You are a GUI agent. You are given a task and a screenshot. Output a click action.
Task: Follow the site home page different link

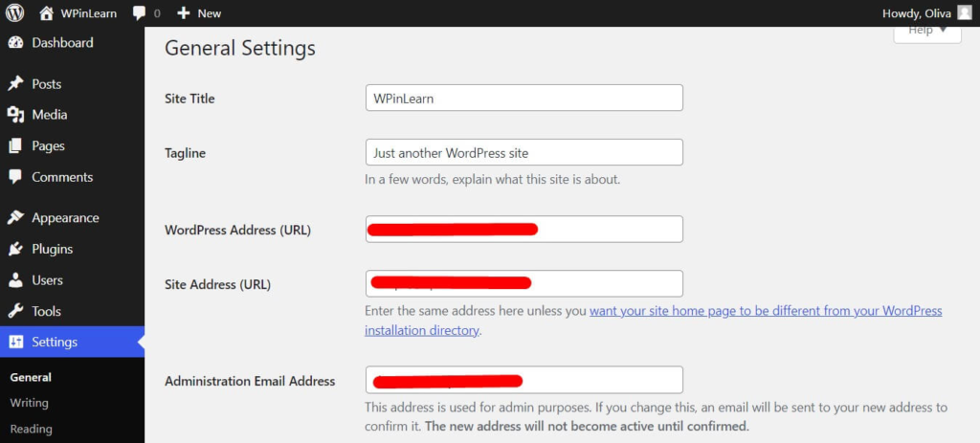click(653, 320)
